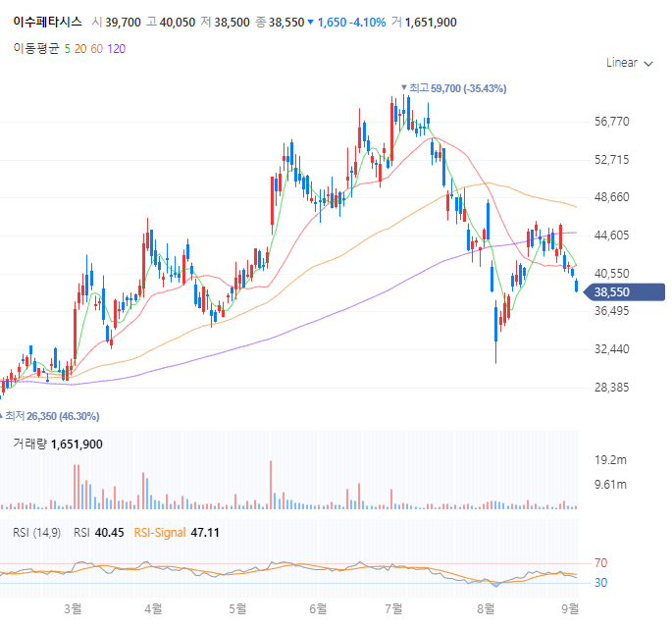672x628 pixels.
Task: Click the change value 1,650 -4.10%
Action: point(347,22)
